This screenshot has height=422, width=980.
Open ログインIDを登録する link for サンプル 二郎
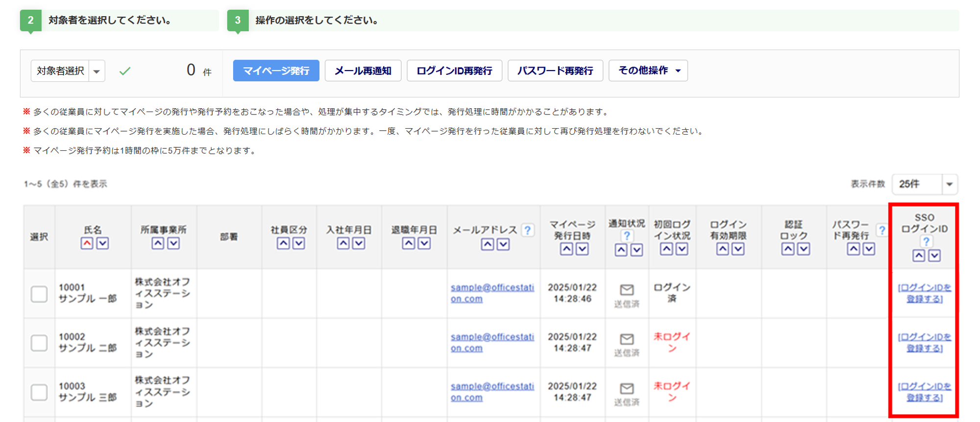click(x=924, y=343)
